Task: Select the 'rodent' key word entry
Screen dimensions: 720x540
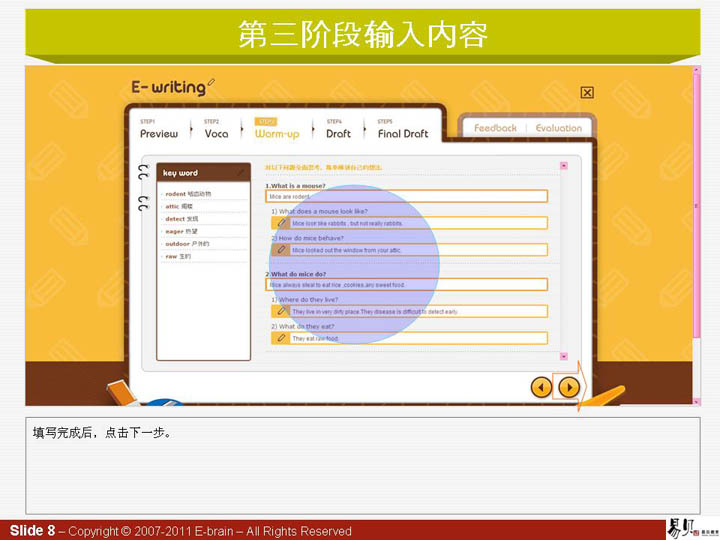Action: [188, 193]
